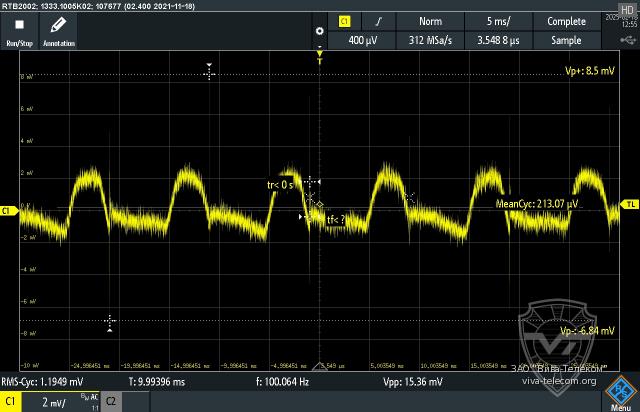Image resolution: width=640 pixels, height=412 pixels.
Task: Open the Norm trigger mode setting
Action: 430,22
